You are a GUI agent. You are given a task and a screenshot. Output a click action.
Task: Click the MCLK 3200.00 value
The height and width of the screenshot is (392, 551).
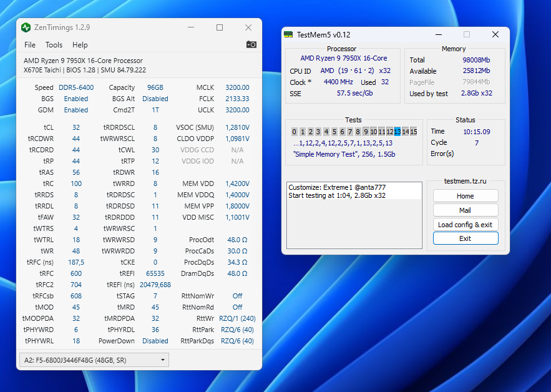click(237, 87)
